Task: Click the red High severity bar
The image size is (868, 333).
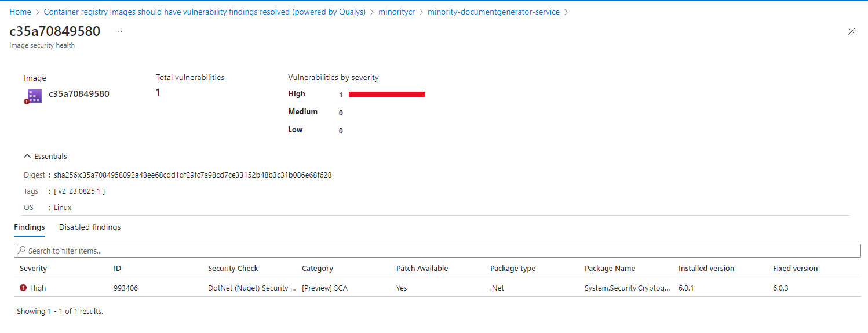Action: (386, 94)
